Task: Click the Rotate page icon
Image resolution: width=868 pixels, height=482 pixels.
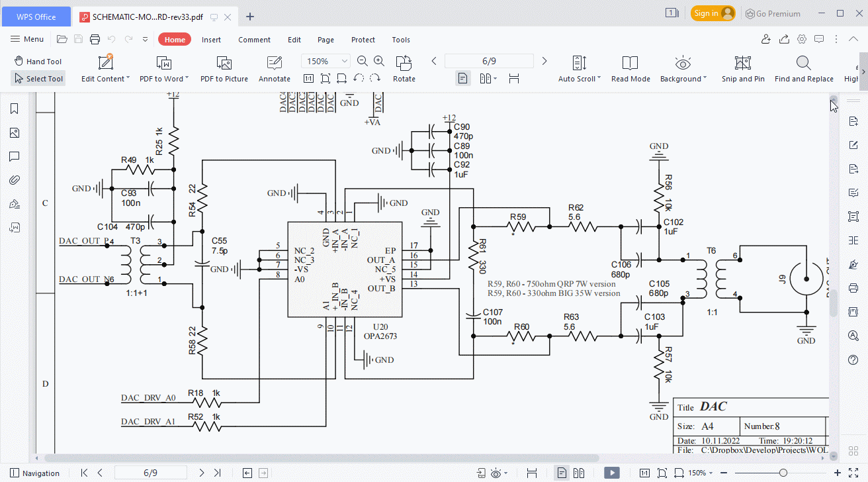Action: click(x=404, y=70)
